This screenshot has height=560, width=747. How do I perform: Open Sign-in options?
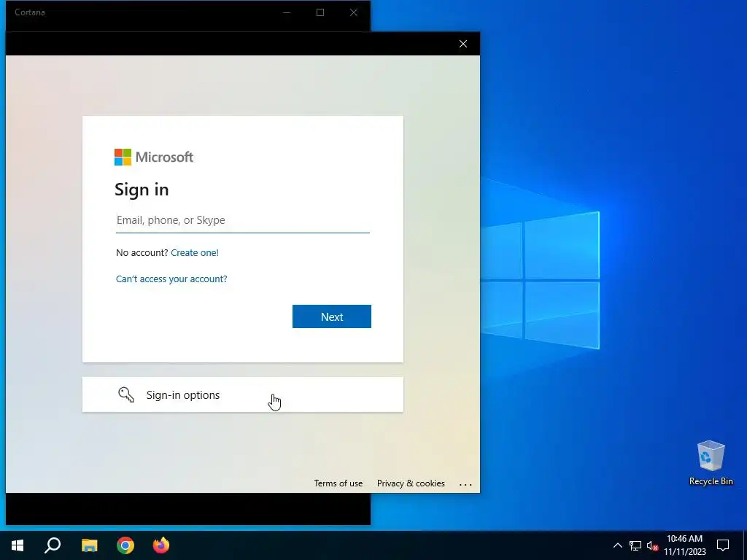[242, 394]
